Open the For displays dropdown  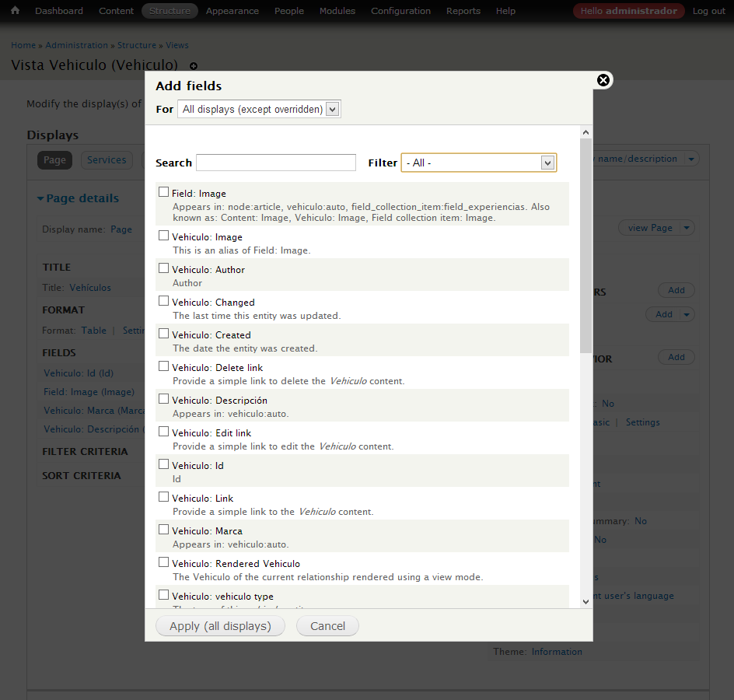pyautogui.click(x=259, y=110)
